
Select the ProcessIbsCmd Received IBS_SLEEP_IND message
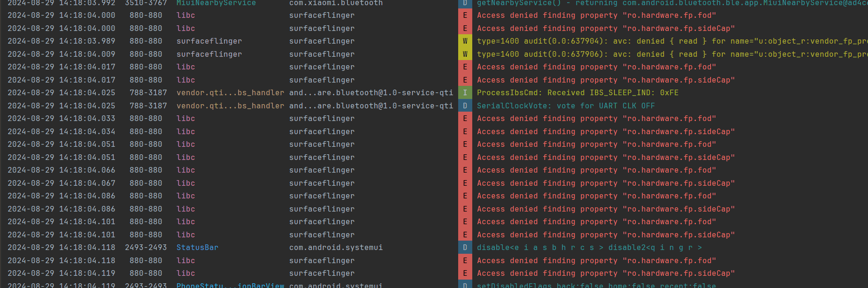click(577, 93)
